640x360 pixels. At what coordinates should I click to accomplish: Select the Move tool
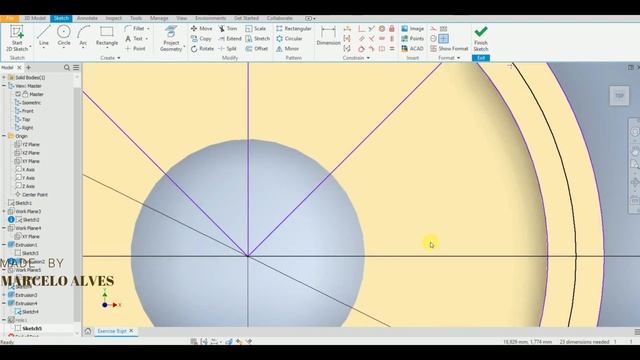pos(201,29)
